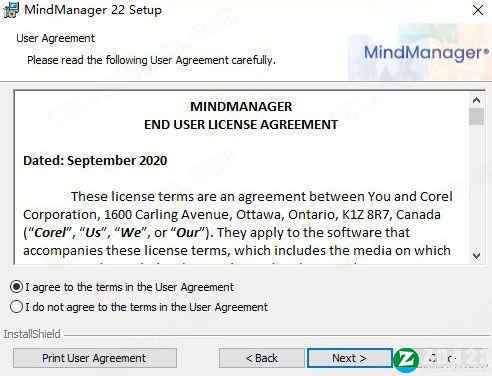Click inside the license agreement paragraph text
This screenshot has width=492, height=376.
(x=238, y=223)
